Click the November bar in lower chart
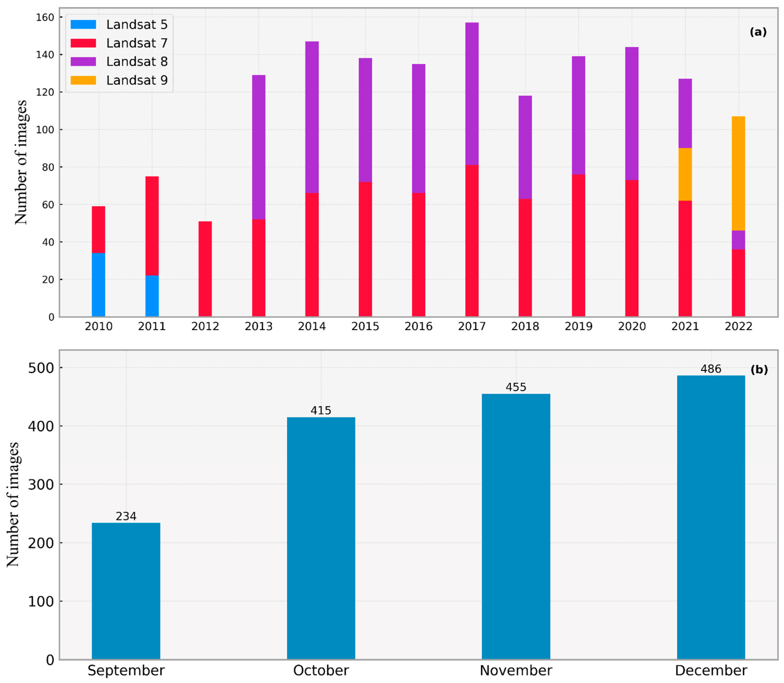The width and height of the screenshot is (784, 683). point(516,526)
